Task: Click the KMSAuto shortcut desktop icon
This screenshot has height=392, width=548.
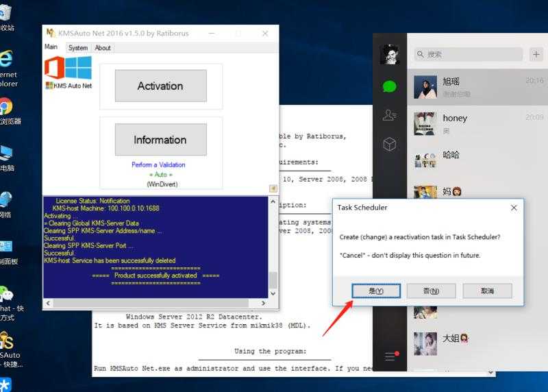Action: click(x=10, y=350)
